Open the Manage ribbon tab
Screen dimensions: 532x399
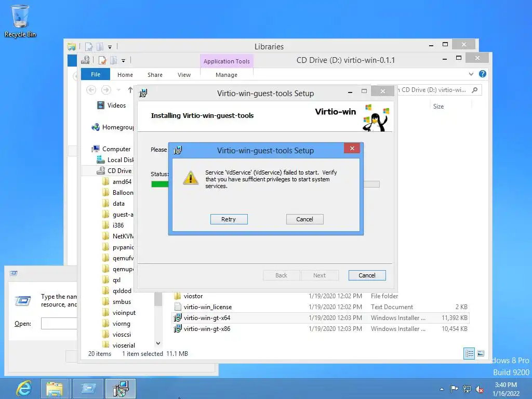point(227,75)
